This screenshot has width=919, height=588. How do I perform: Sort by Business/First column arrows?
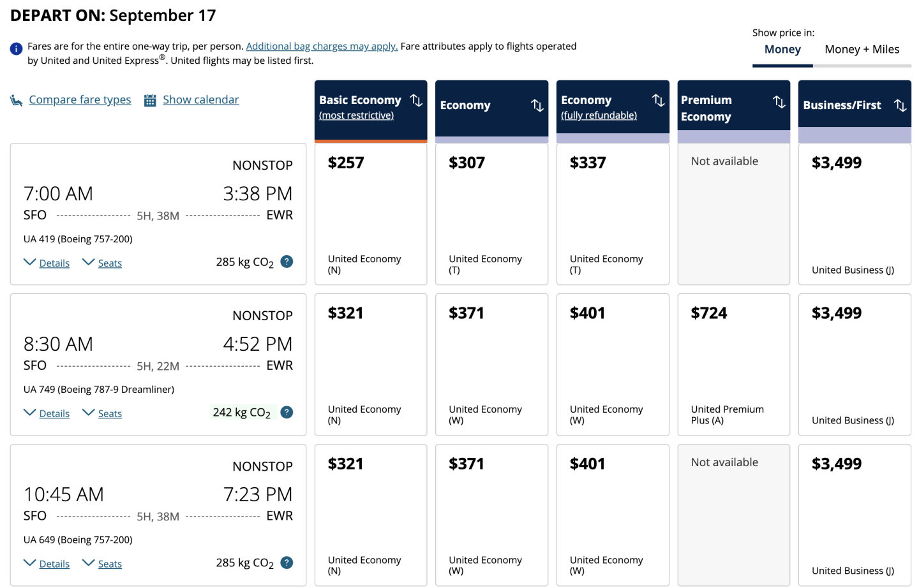900,105
